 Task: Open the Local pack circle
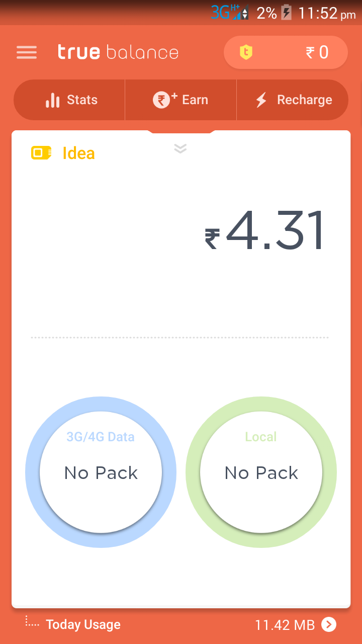point(261,471)
